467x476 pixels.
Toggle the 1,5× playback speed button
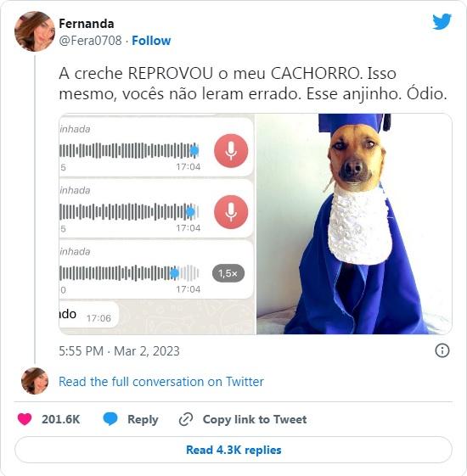228,273
